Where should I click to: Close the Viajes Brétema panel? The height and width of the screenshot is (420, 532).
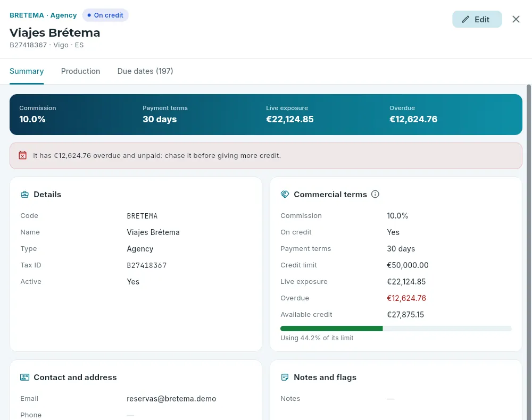516,19
